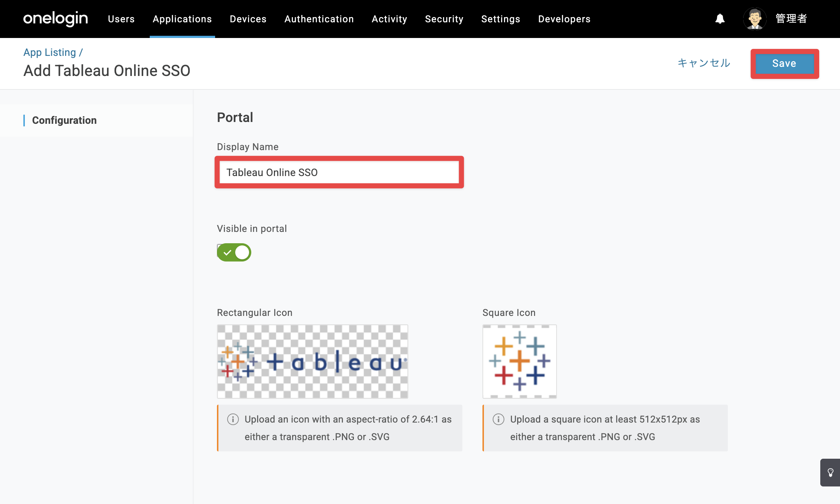Click the onelogin logo
This screenshot has height=504, width=840.
coord(56,19)
